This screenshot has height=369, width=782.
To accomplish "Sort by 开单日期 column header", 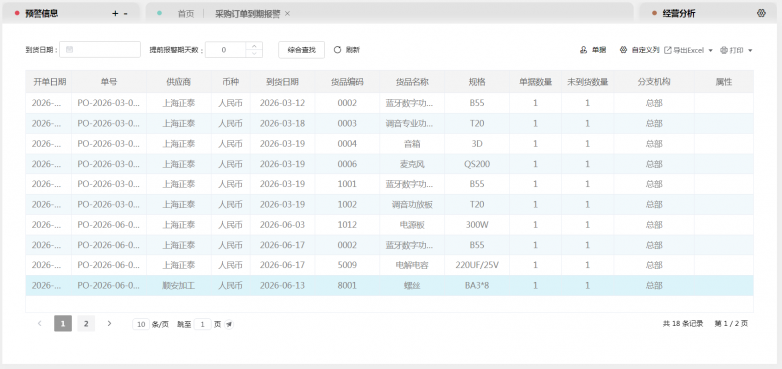I will pyautogui.click(x=49, y=82).
